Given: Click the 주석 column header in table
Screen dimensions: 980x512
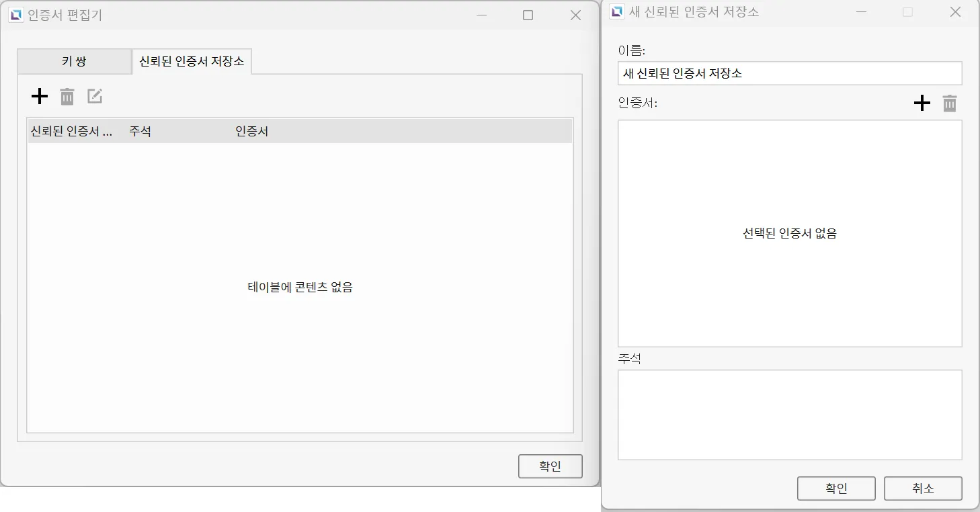Looking at the screenshot, I should point(140,131).
